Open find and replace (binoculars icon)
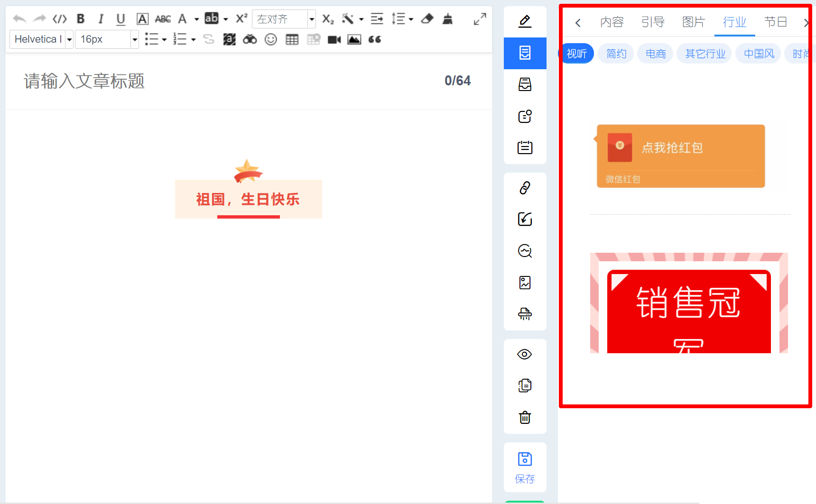The width and height of the screenshot is (816, 504). tap(250, 39)
